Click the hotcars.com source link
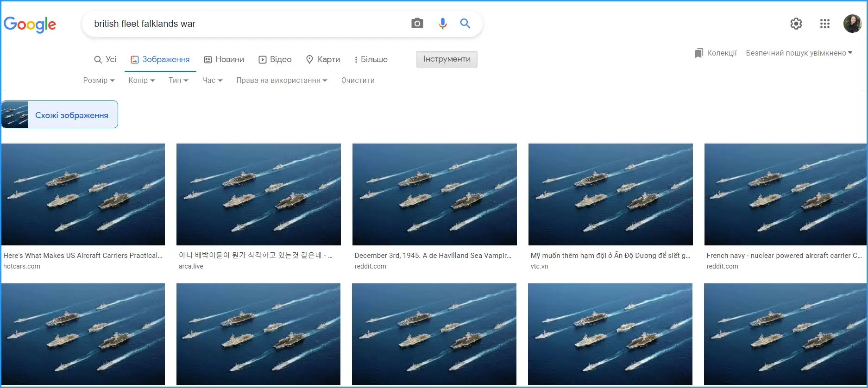 point(22,266)
